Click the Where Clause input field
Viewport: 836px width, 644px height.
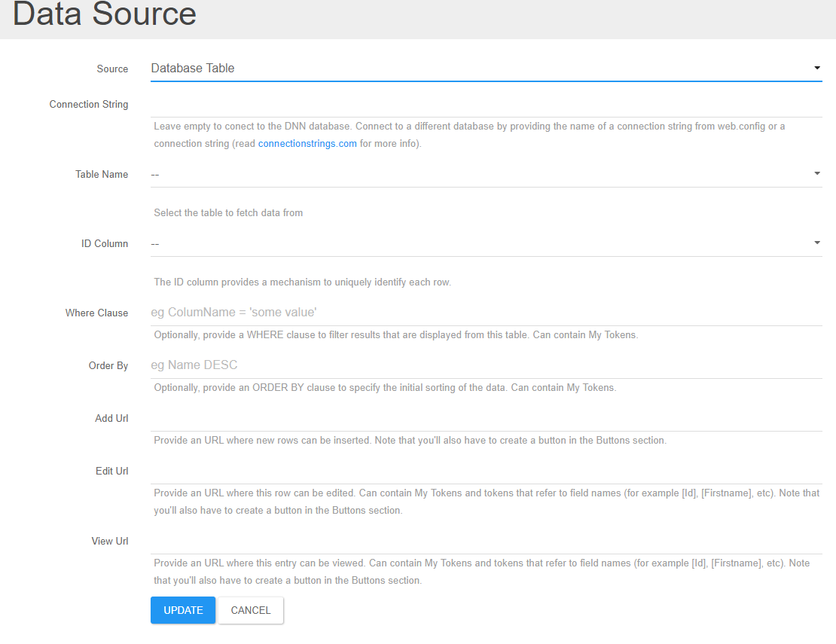tap(487, 312)
